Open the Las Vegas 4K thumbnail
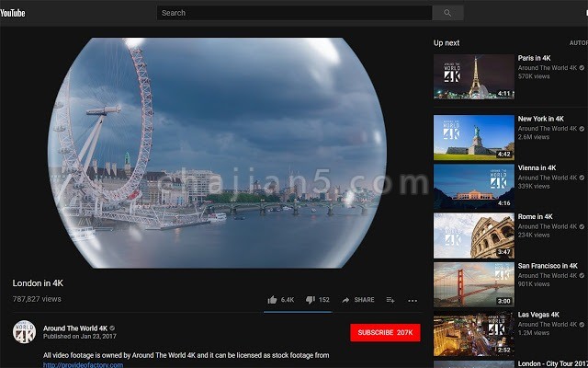This screenshot has height=368, width=588. pyautogui.click(x=474, y=334)
